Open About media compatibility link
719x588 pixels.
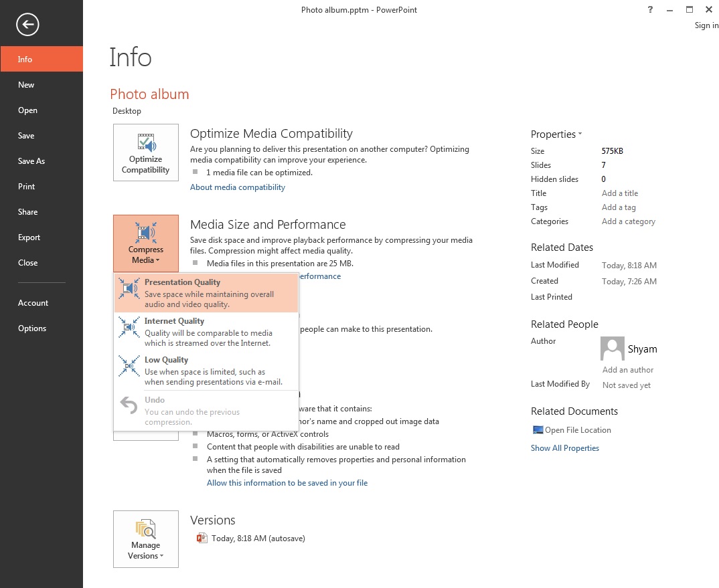238,187
